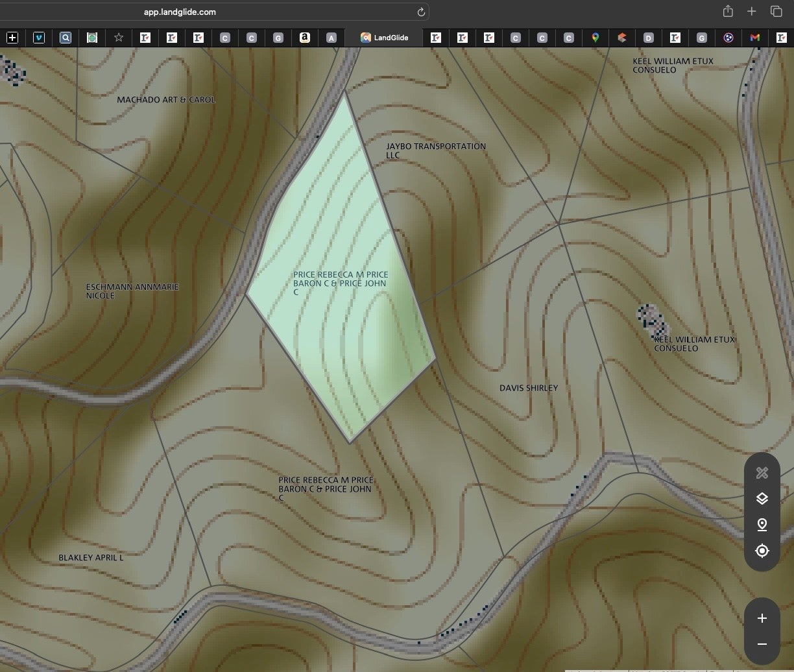Viewport: 794px width, 672px height.
Task: Click the Safari Share icon
Action: point(728,12)
